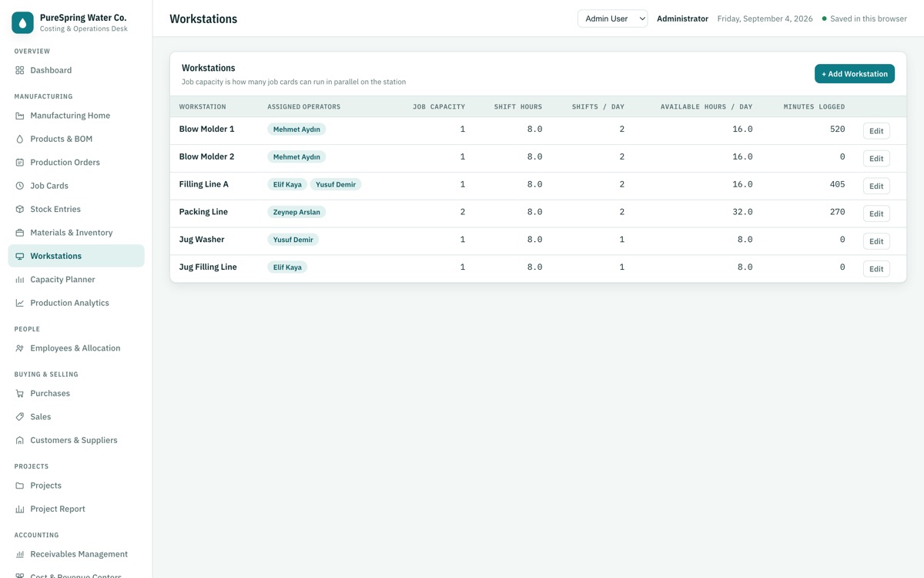The width and height of the screenshot is (924, 578).
Task: Click the Capacity Planner bars icon
Action: coord(20,280)
